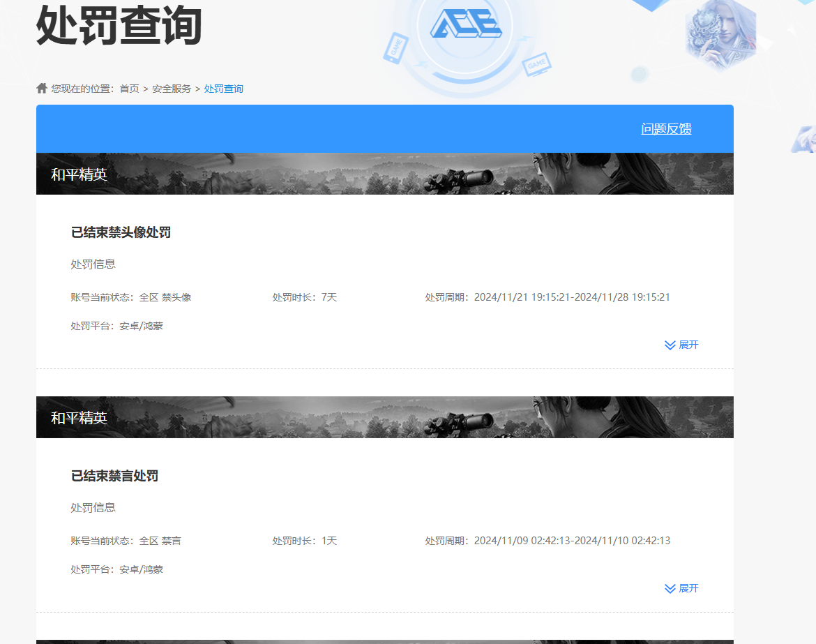Click the first 和平精英 game banner
The image size is (816, 644).
coord(384,174)
